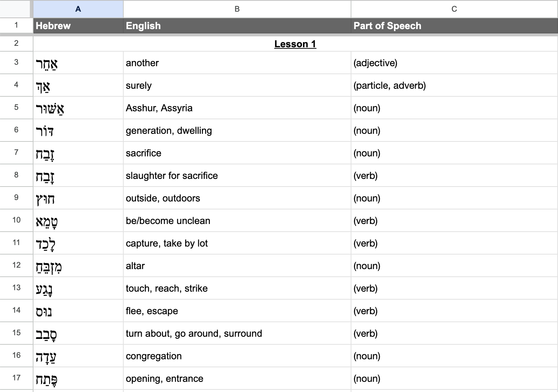Select Hebrew word in 'turn about' row
The height and width of the screenshot is (392, 558).
point(78,333)
